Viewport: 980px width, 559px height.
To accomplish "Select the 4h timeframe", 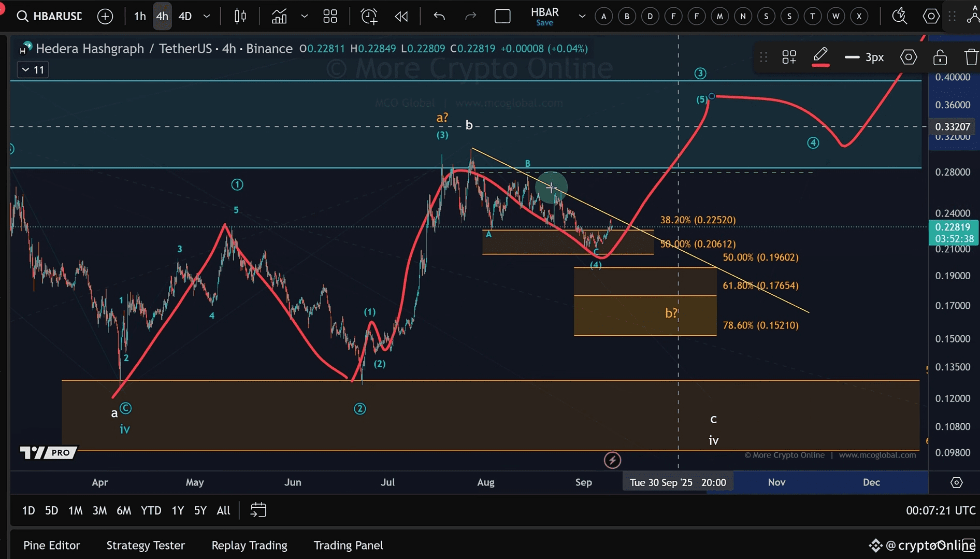I will coord(162,16).
